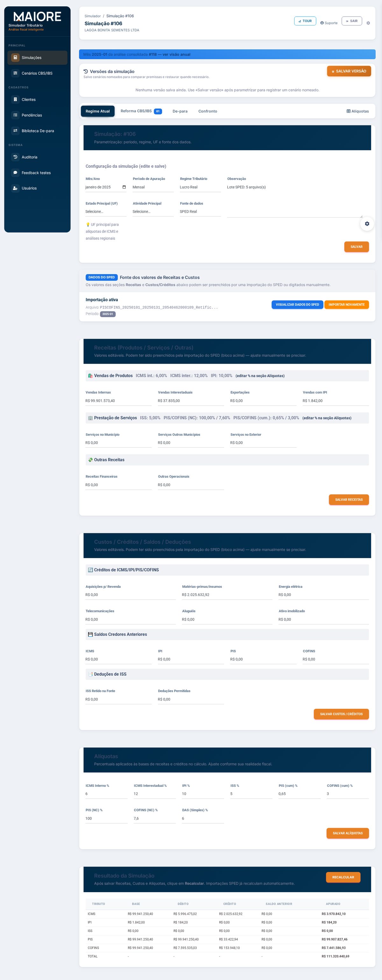The width and height of the screenshot is (382, 980).
Task: Expand the Período de Apuração dropdown
Action: [x=153, y=187]
